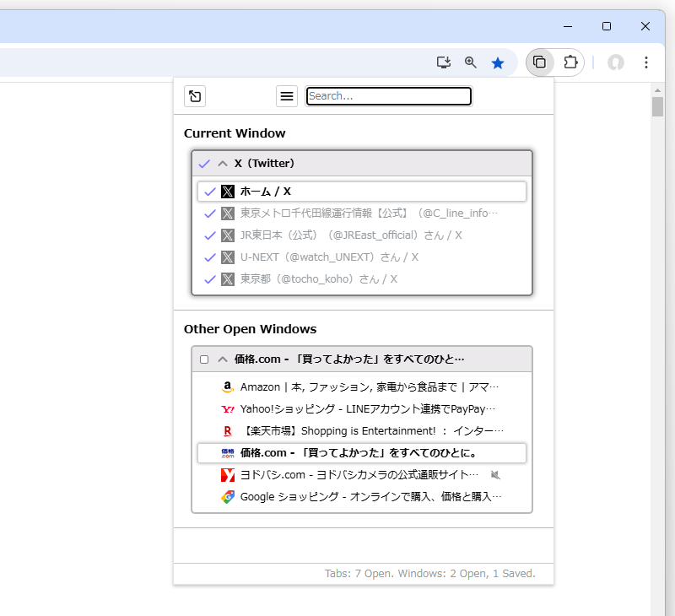Click the pop-out window icon in popup
675x616 pixels.
coord(195,96)
